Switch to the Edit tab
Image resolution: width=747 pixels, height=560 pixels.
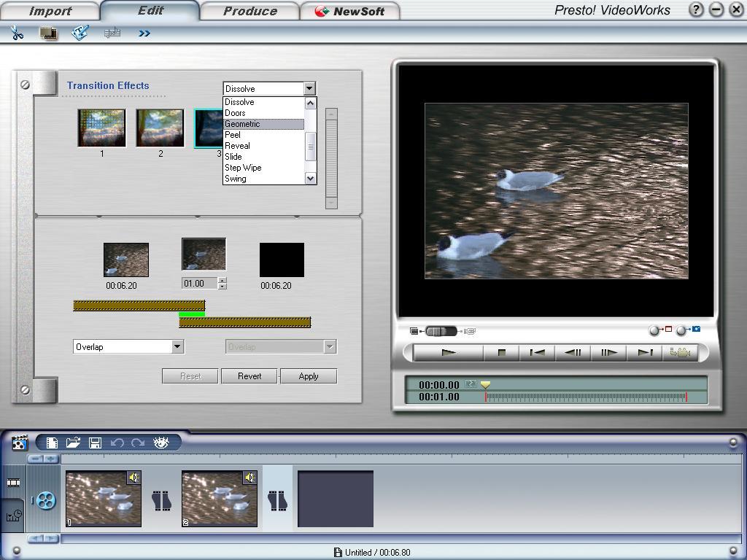tap(150, 10)
